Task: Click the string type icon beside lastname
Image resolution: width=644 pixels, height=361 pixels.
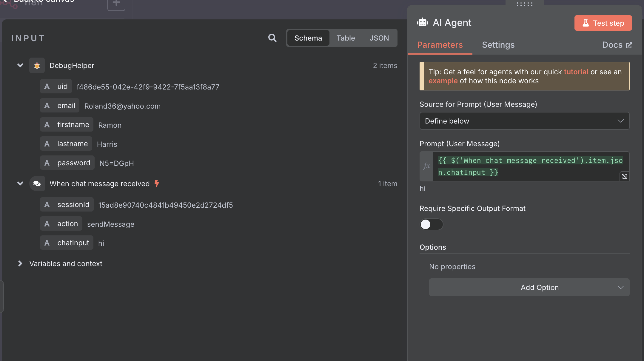Action: click(47, 144)
